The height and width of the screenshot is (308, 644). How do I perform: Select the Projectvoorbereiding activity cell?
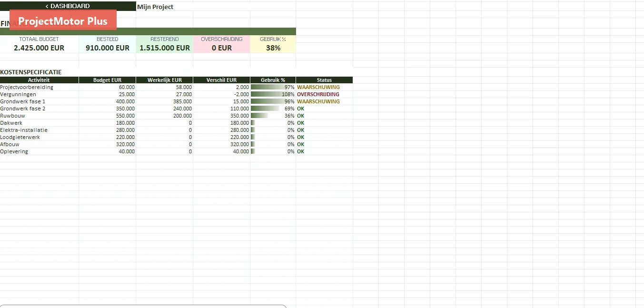(39, 87)
